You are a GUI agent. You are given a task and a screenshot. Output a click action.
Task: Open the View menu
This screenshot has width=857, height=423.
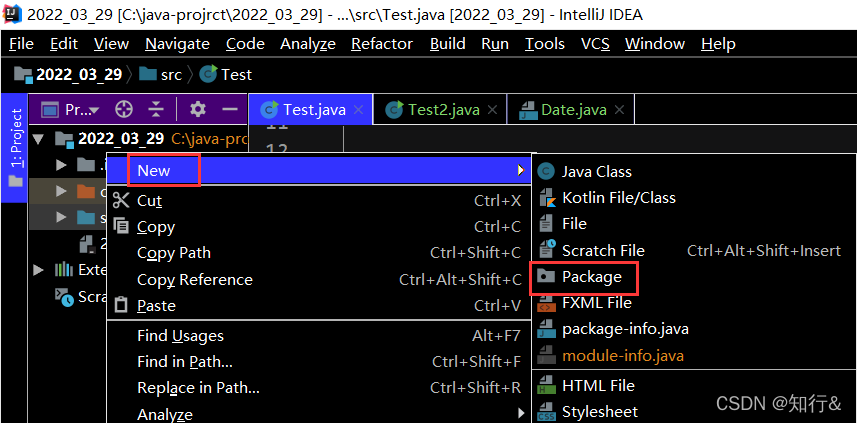pos(111,44)
